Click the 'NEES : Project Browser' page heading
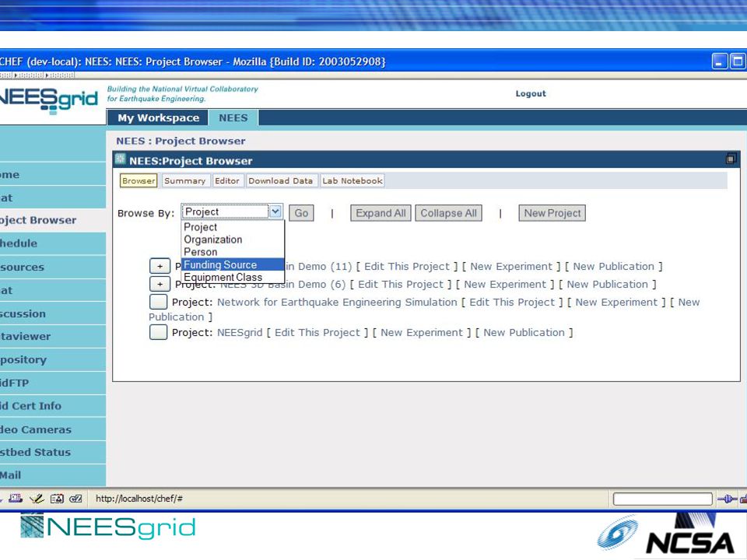 (181, 141)
